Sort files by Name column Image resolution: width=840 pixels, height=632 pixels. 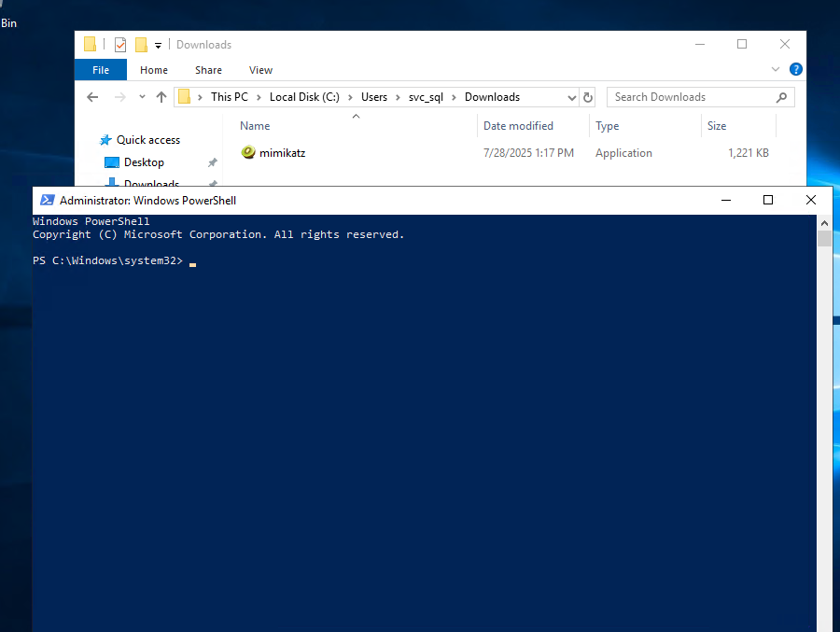(x=255, y=126)
